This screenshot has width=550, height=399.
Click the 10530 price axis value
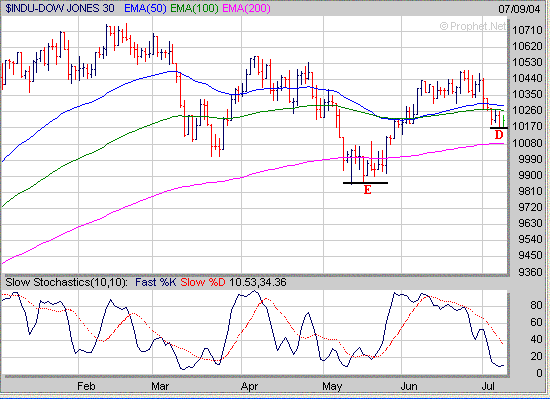(527, 62)
